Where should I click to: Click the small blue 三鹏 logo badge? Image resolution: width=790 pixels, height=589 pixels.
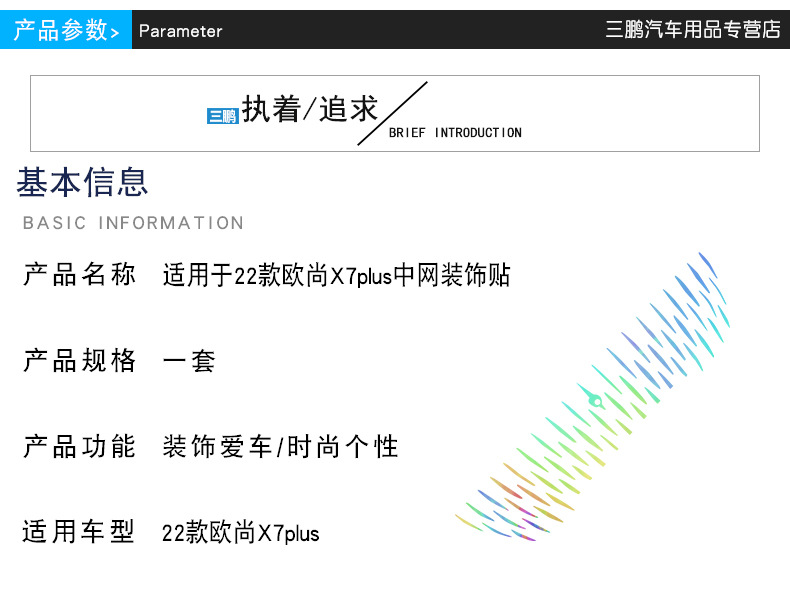222,116
